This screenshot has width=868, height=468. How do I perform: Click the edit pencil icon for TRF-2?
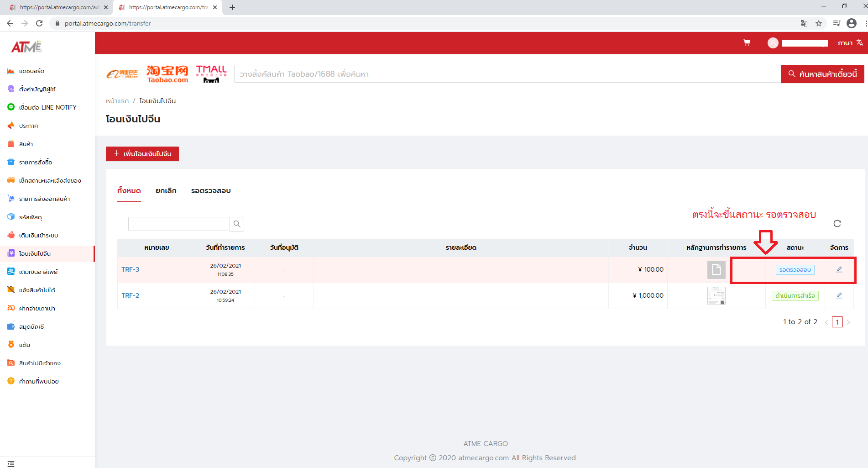tap(839, 295)
